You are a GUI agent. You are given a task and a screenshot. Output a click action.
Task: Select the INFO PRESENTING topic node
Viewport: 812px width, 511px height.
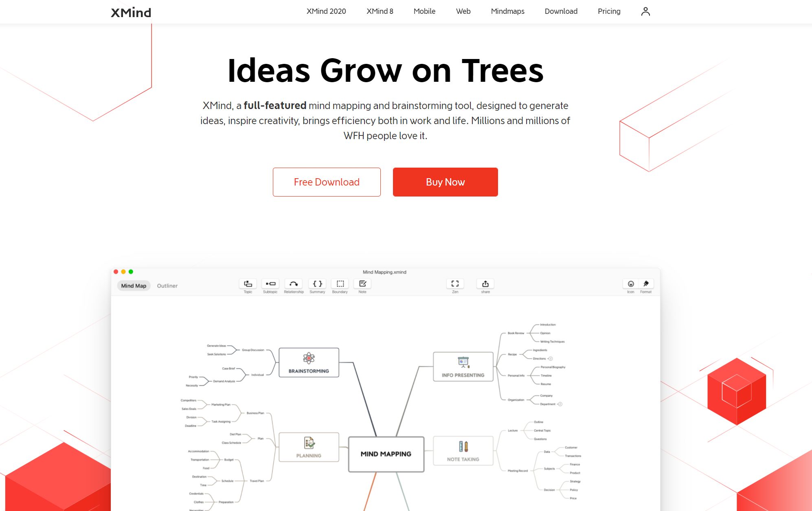pos(463,367)
